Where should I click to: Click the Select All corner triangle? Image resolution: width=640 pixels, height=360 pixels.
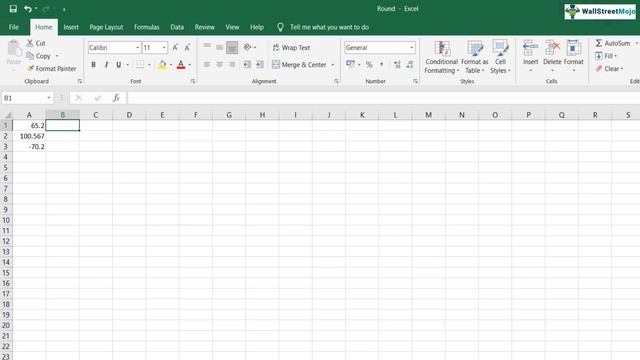(x=7, y=115)
